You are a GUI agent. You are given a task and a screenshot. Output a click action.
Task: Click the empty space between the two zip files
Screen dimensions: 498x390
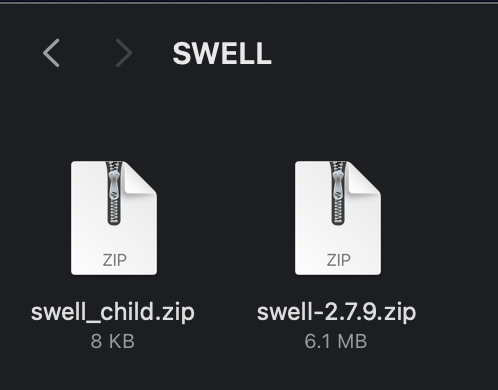coord(226,218)
